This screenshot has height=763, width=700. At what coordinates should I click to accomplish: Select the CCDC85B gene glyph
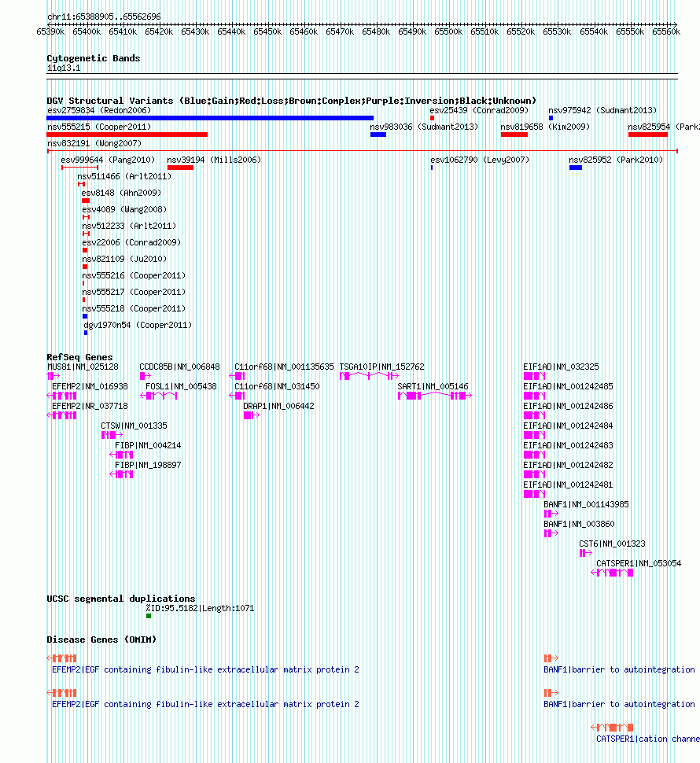(145, 376)
